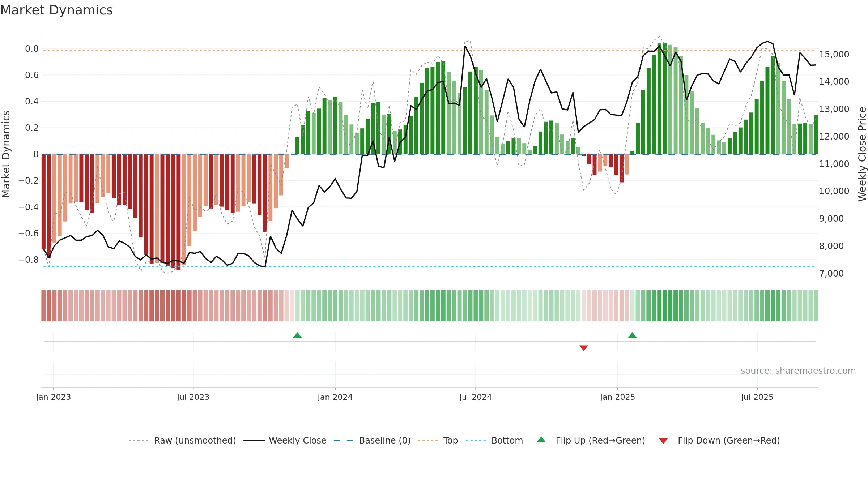Click the 11,000 price axis label
This screenshot has height=488, width=868.
pyautogui.click(x=834, y=164)
